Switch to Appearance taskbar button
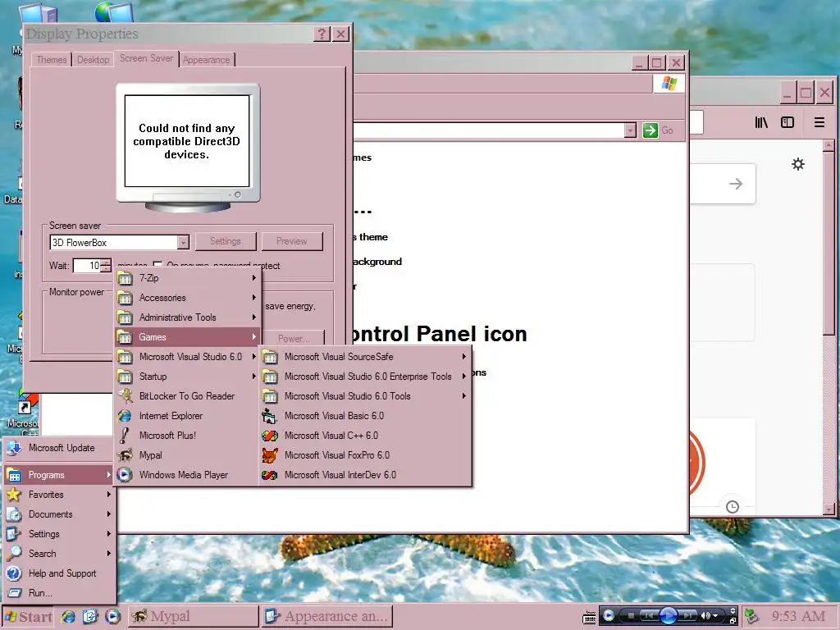This screenshot has height=630, width=840. pos(326,617)
